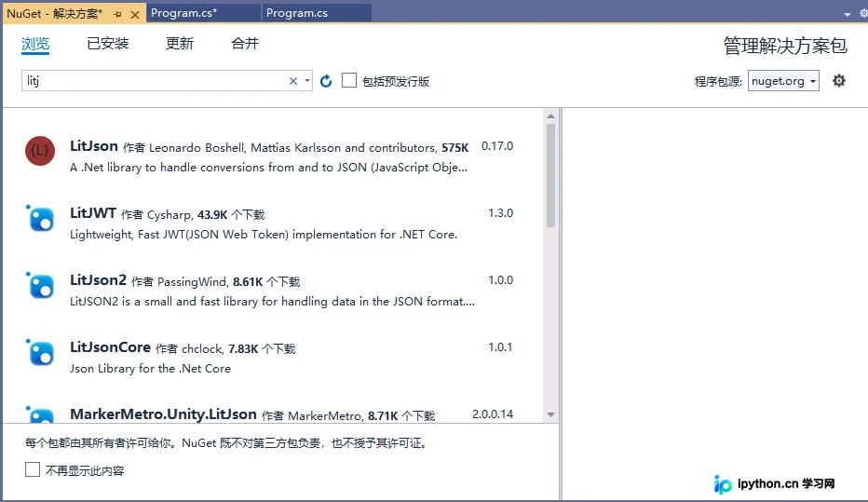
Task: Click the package list scrollbar thumb
Action: 550,175
